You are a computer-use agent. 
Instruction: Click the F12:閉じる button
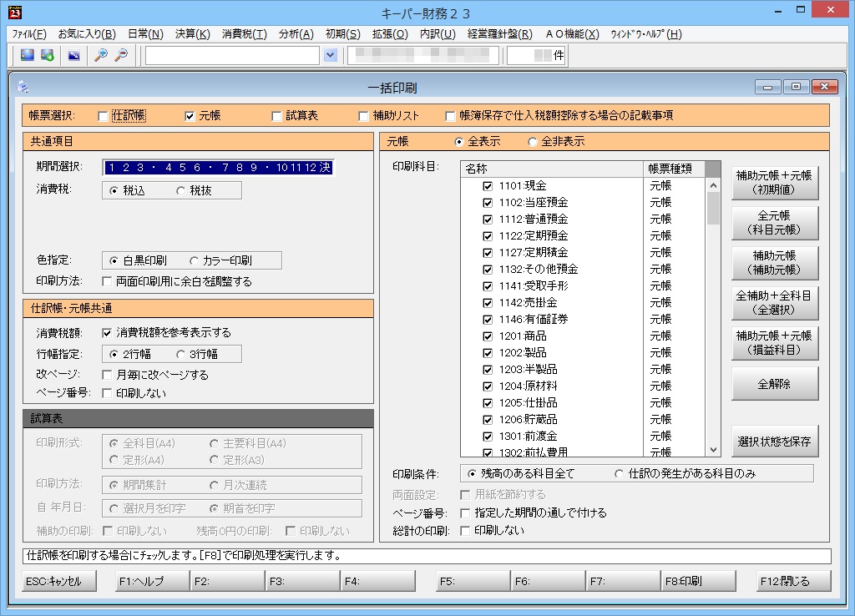[x=794, y=581]
